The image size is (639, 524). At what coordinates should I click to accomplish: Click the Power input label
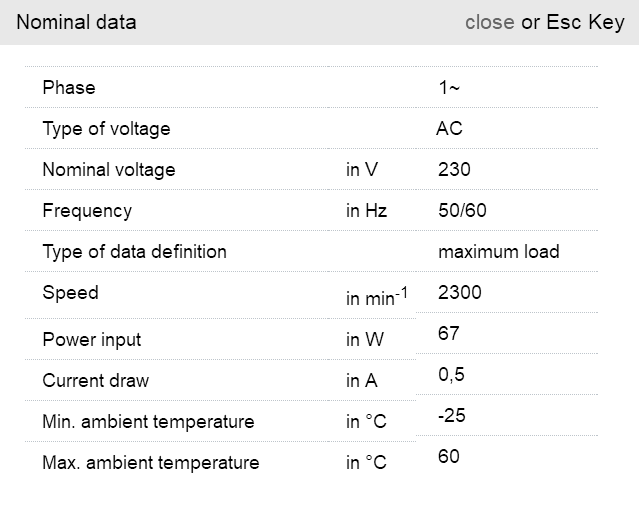[x=91, y=340]
